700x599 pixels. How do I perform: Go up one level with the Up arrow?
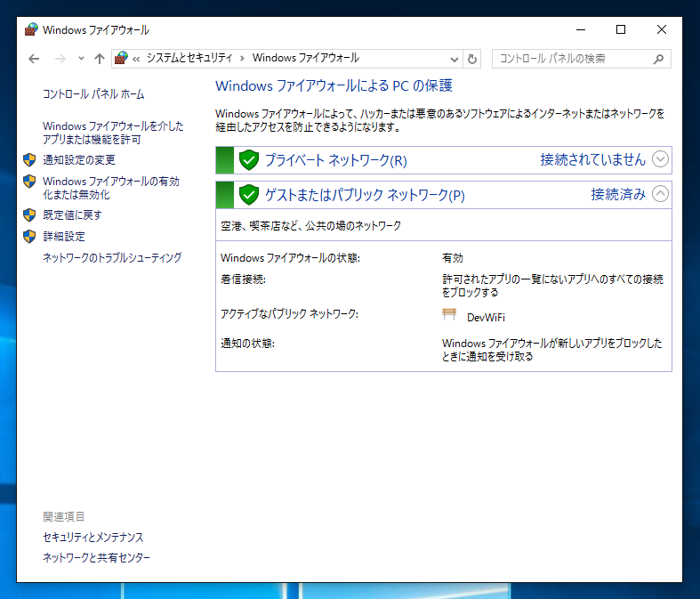[99, 59]
